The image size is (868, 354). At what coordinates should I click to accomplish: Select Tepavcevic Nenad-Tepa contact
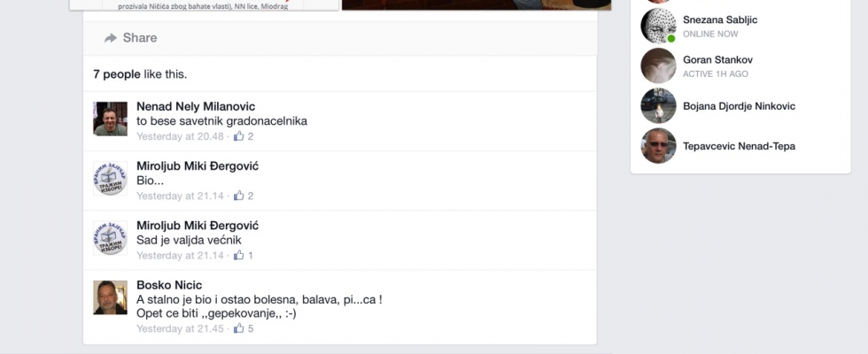click(x=740, y=146)
